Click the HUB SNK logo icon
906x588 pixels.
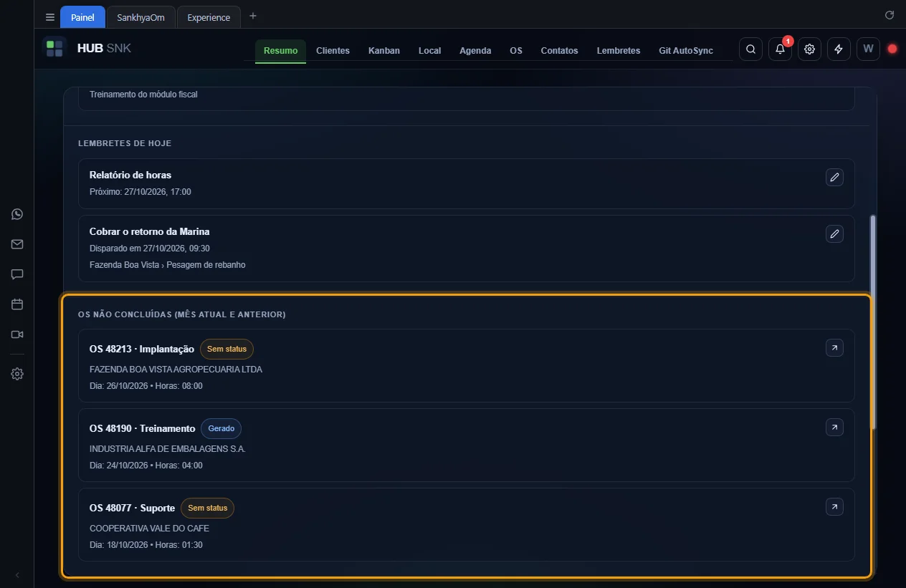pyautogui.click(x=54, y=49)
